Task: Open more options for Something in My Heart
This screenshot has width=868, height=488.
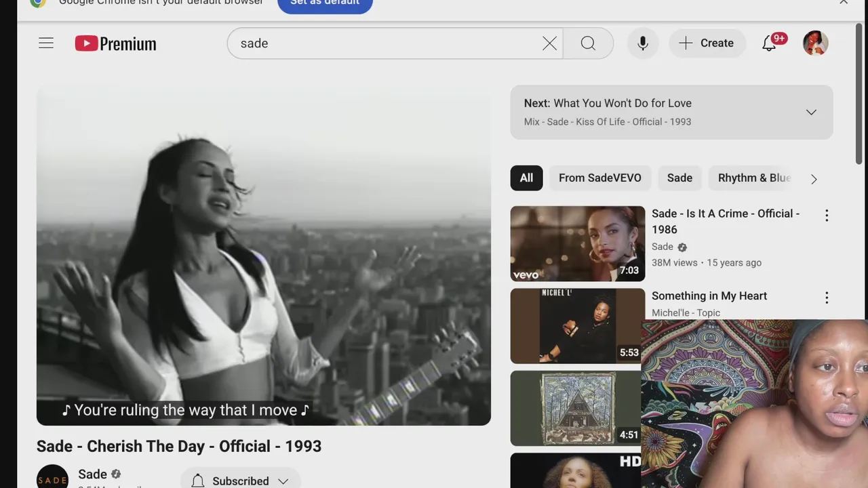Action: (x=827, y=298)
